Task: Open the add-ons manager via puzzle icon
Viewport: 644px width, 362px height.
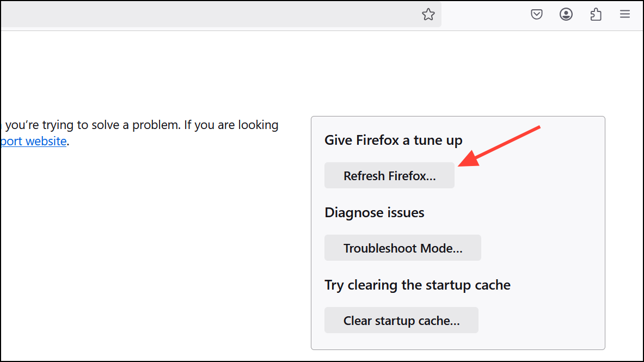Action: pyautogui.click(x=596, y=14)
